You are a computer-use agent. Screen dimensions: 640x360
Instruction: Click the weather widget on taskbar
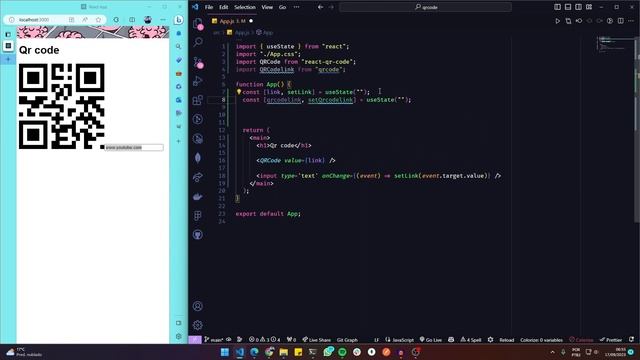pyautogui.click(x=25, y=352)
